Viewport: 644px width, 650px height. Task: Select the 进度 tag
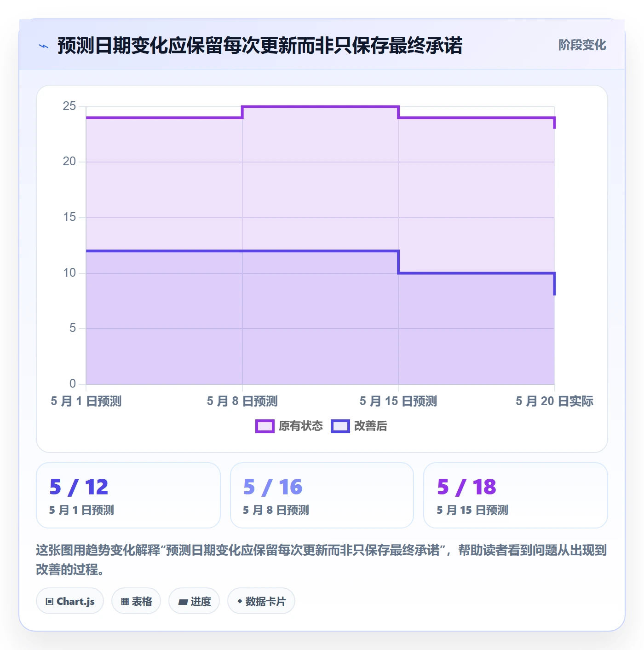click(x=194, y=601)
